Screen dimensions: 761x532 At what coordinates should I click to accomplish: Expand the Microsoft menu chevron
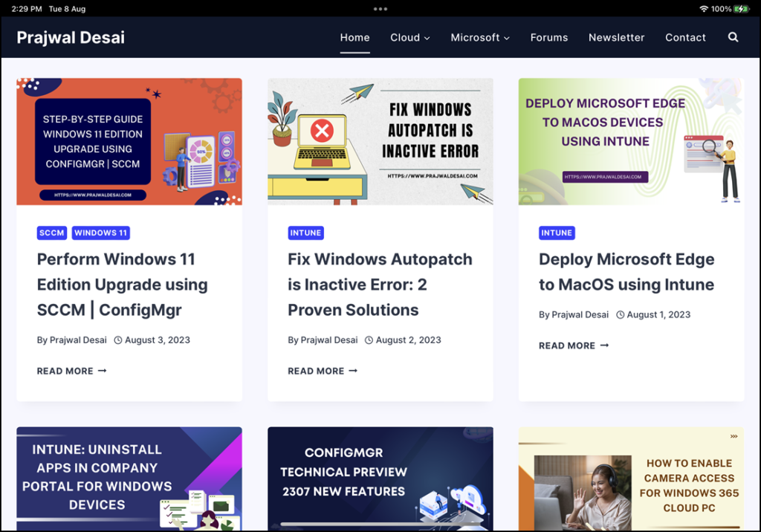pos(507,38)
